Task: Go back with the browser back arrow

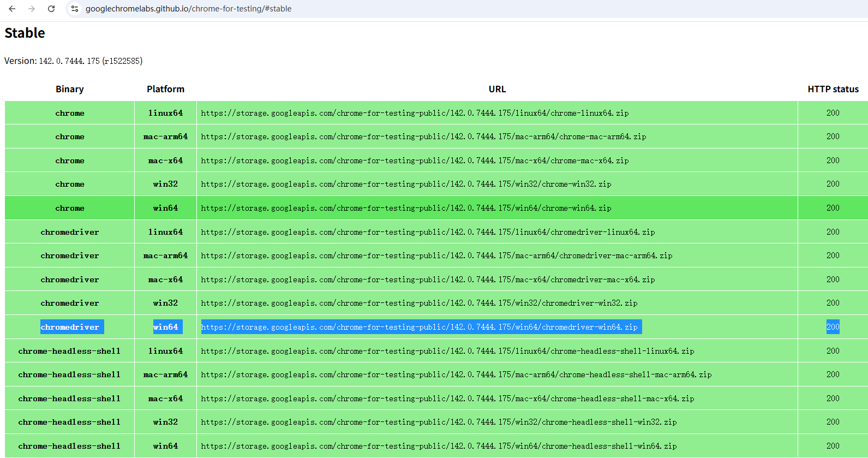Action: (12, 9)
